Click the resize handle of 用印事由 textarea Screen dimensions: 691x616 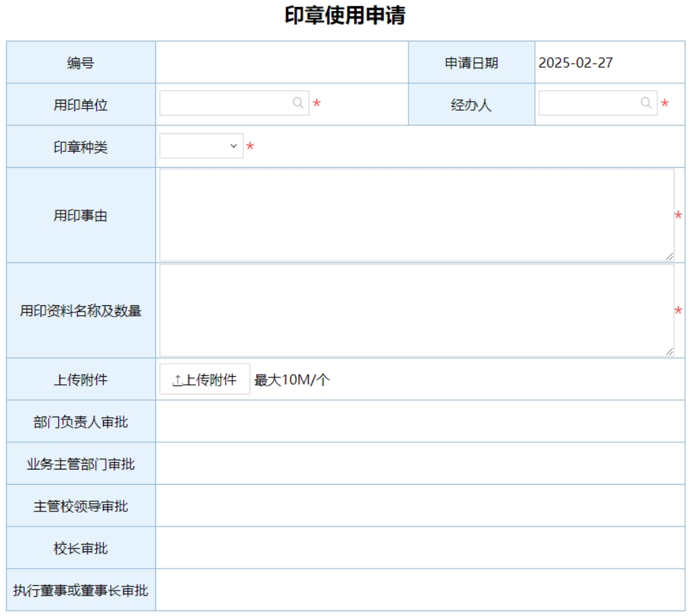670,256
